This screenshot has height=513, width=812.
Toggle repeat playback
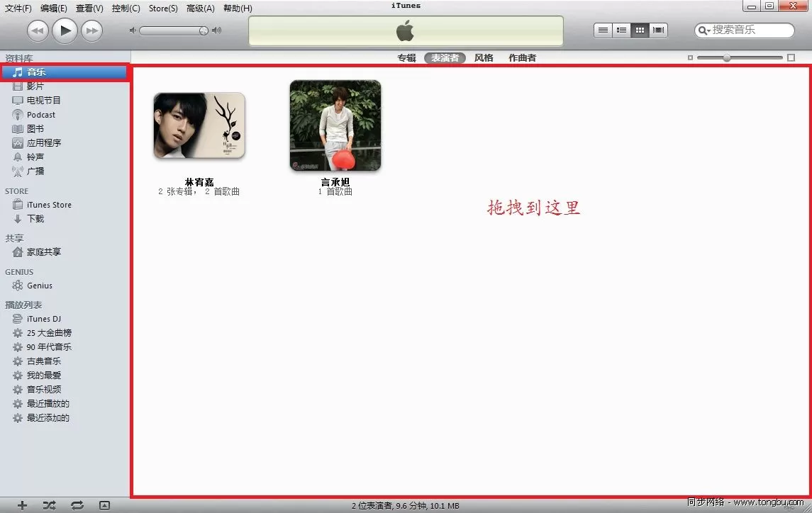[x=77, y=505]
